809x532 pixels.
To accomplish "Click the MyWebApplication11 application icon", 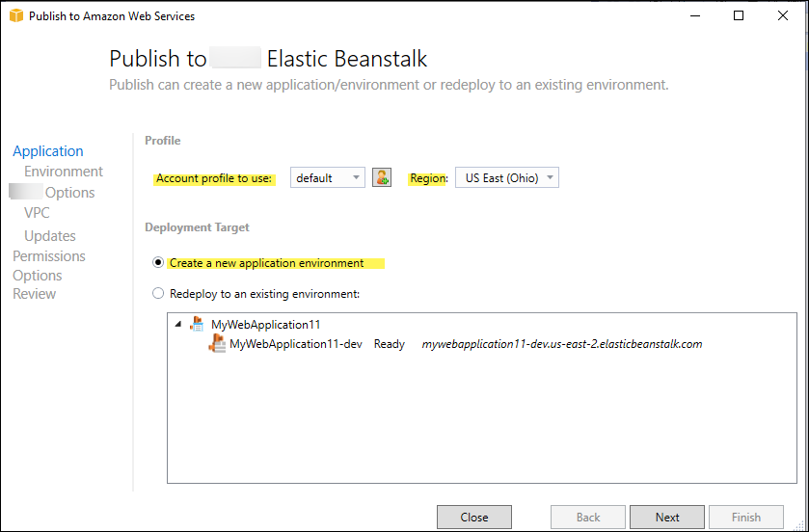I will click(197, 325).
